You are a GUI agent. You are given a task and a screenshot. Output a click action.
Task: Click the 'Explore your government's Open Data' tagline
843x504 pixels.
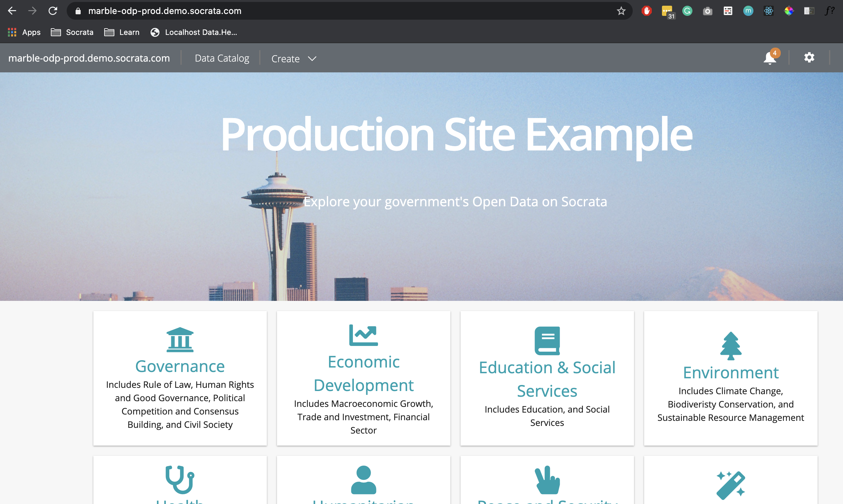[455, 202]
